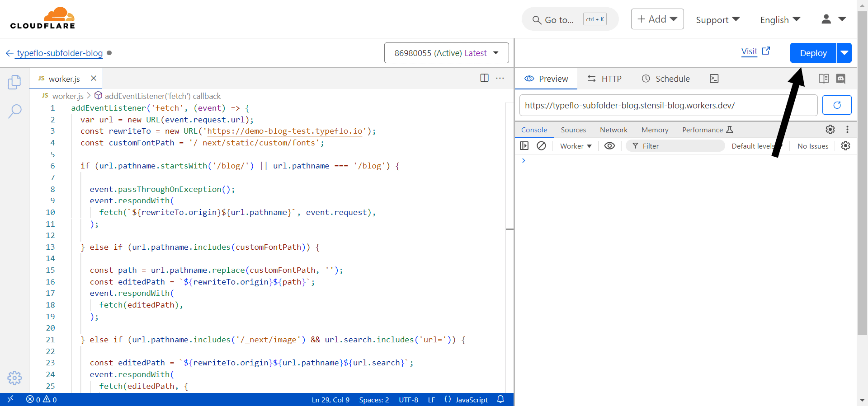Click the notifications bell in status bar
The height and width of the screenshot is (406, 868).
500,399
